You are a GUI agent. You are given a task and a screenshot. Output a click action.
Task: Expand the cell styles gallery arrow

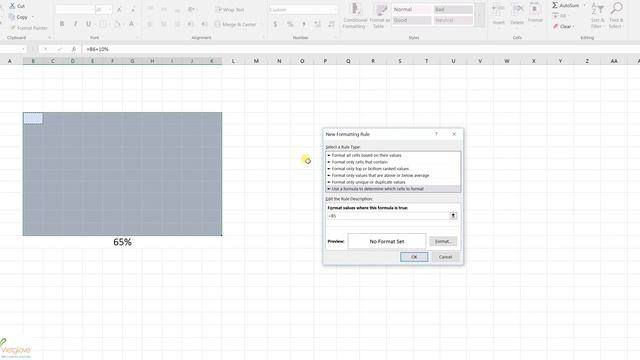point(479,16)
